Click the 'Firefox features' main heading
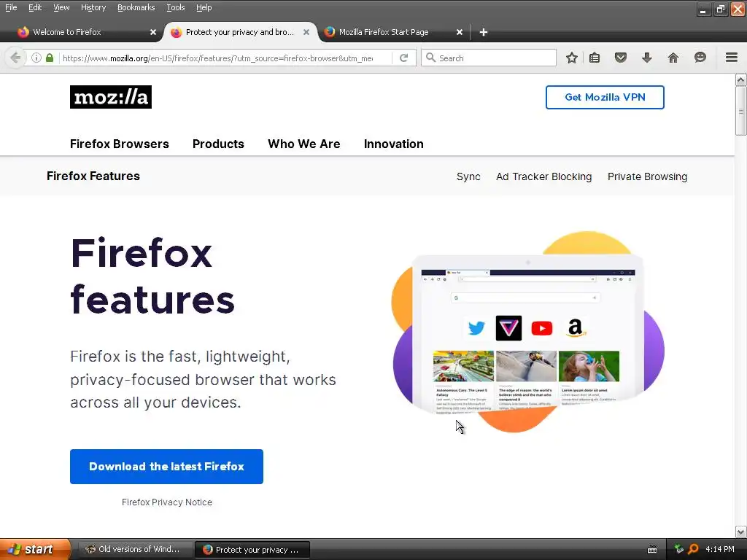747x560 pixels. pyautogui.click(x=152, y=276)
